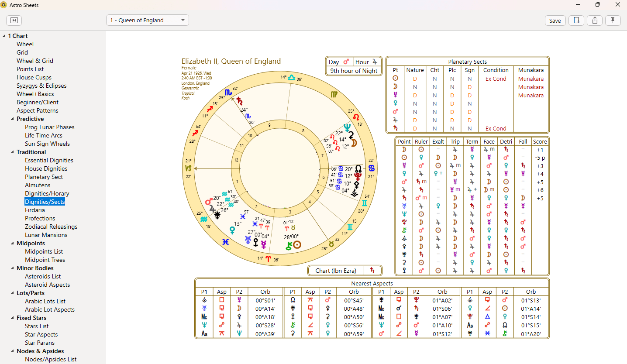Click the Planetary Sects table title
This screenshot has width=627, height=364.
(467, 62)
